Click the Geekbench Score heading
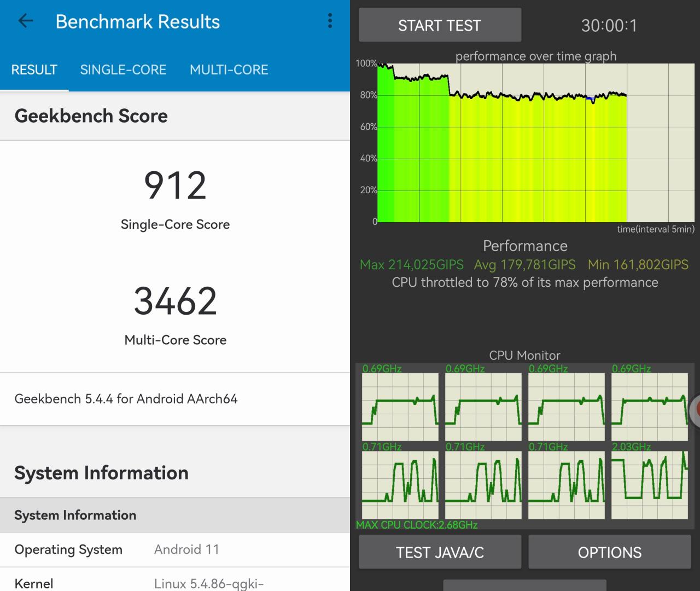The image size is (700, 591). click(x=91, y=116)
